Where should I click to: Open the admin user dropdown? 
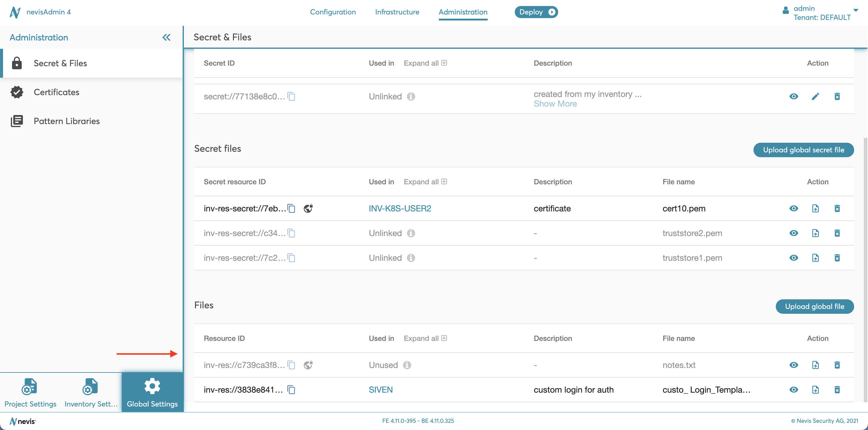tap(856, 10)
